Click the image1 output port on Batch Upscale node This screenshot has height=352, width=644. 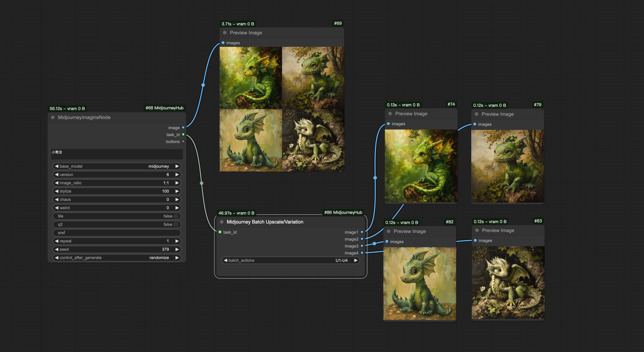(x=362, y=232)
